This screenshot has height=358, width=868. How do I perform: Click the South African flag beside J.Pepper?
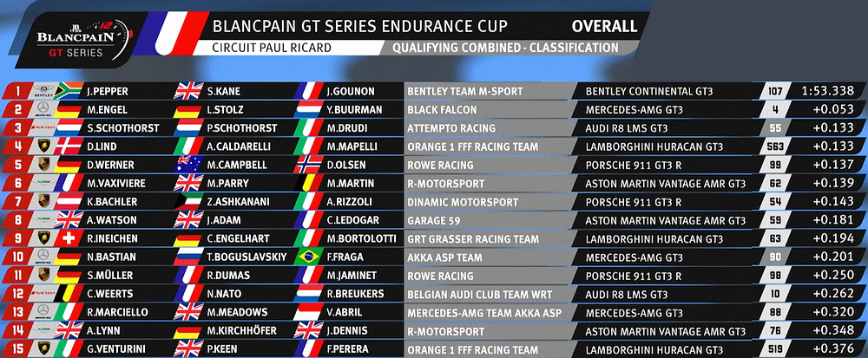[71, 90]
